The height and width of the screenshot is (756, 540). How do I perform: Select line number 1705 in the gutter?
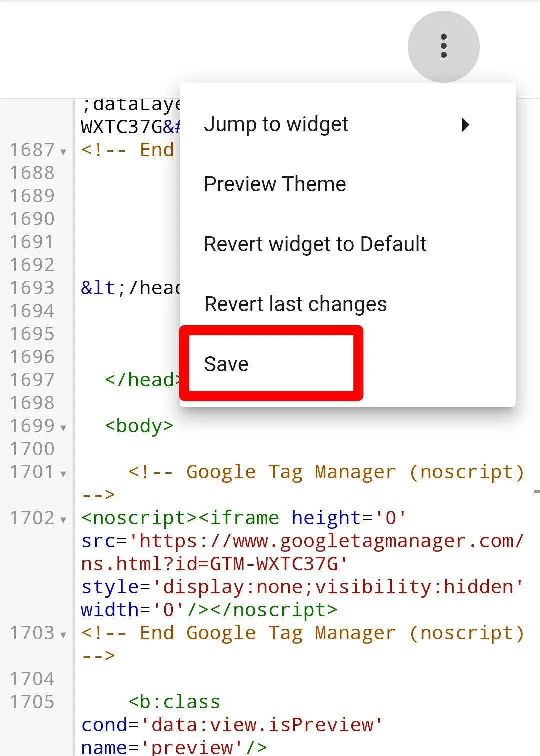pos(32,702)
